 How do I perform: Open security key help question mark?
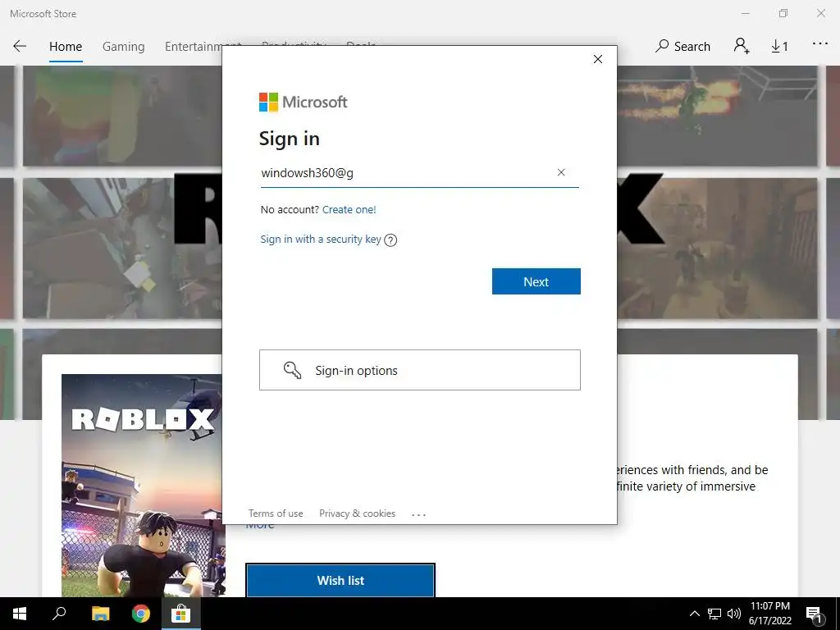(x=390, y=240)
